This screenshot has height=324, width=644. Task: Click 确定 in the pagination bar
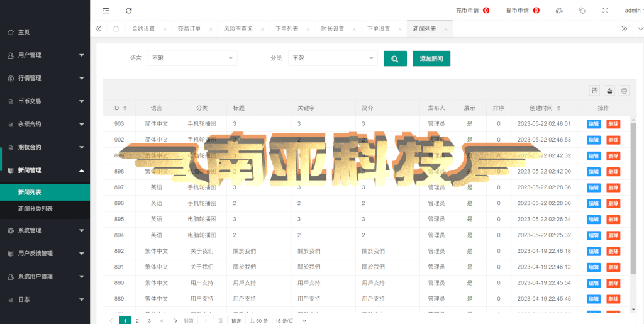tap(236, 321)
